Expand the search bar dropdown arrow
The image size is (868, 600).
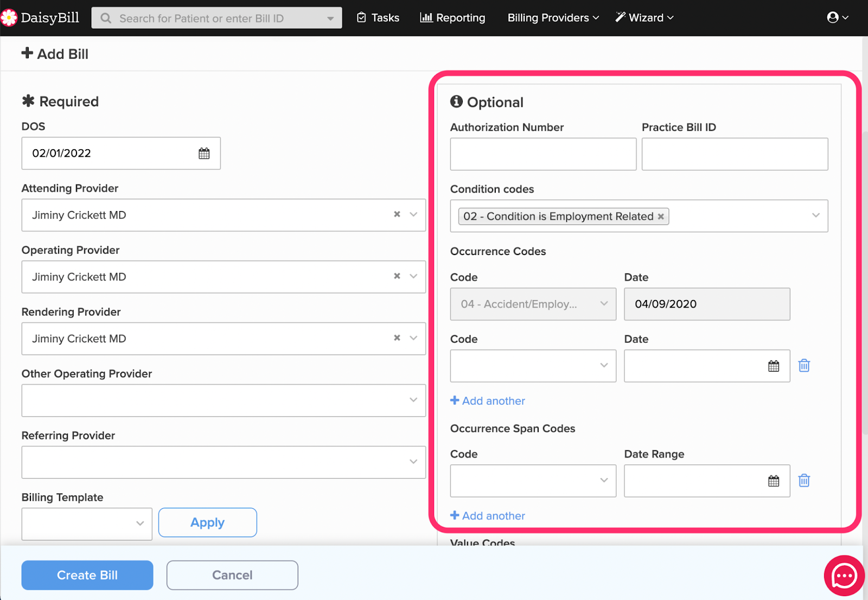(x=330, y=18)
